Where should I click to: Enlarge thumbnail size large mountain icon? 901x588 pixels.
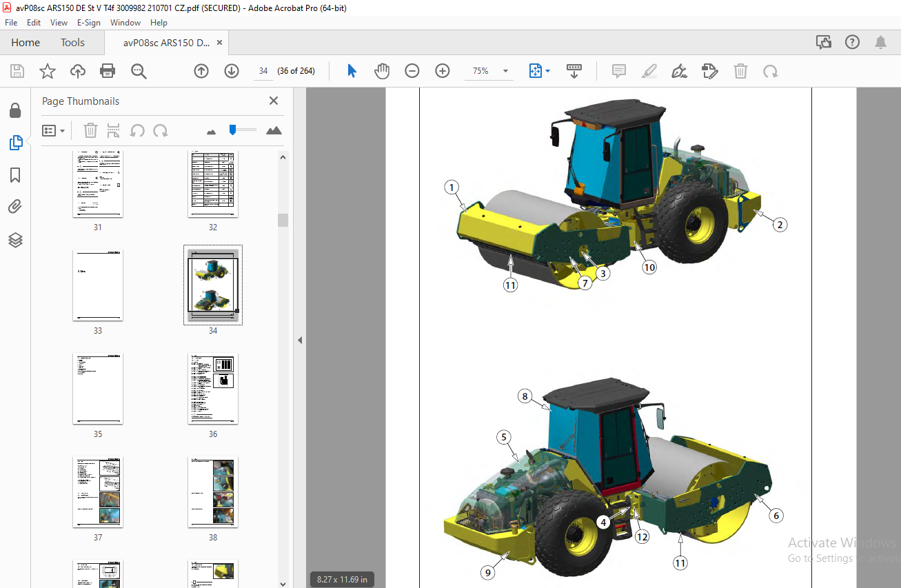274,130
